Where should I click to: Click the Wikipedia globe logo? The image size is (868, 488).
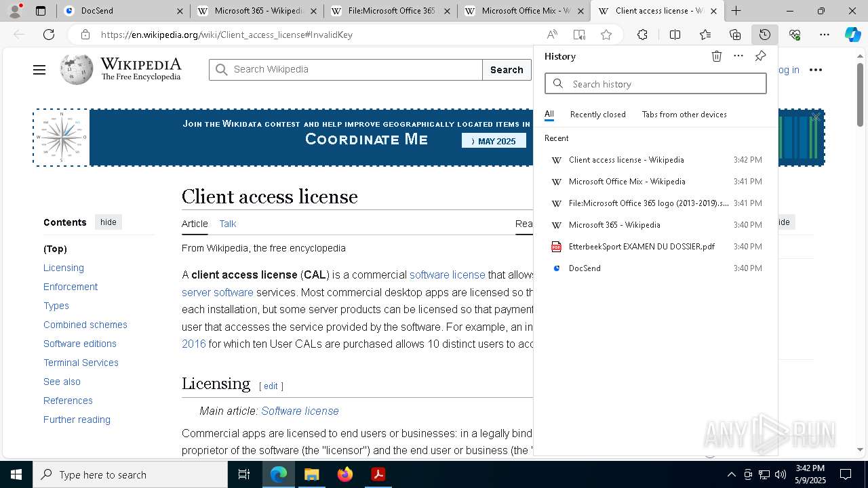(x=77, y=69)
